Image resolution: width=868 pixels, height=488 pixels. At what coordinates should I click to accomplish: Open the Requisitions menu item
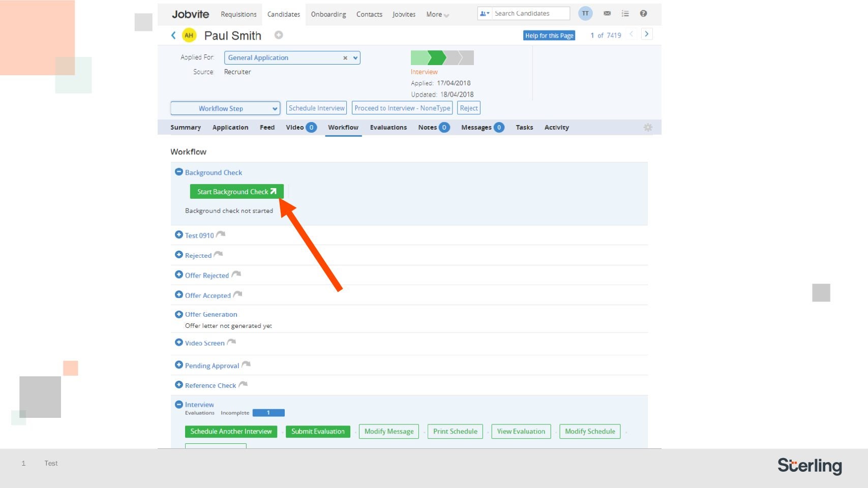(238, 14)
